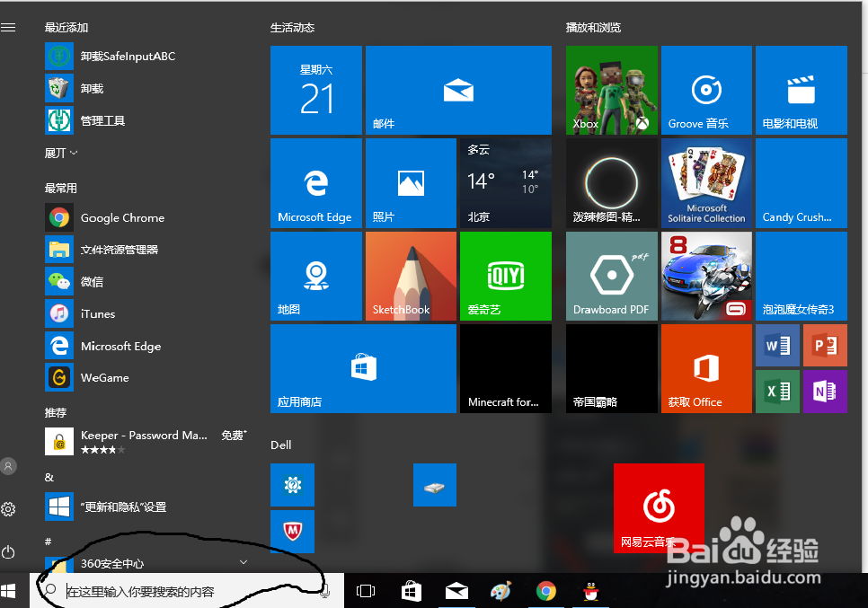Open the Candy Crush tile
The height and width of the screenshot is (608, 868).
pyautogui.click(x=801, y=183)
